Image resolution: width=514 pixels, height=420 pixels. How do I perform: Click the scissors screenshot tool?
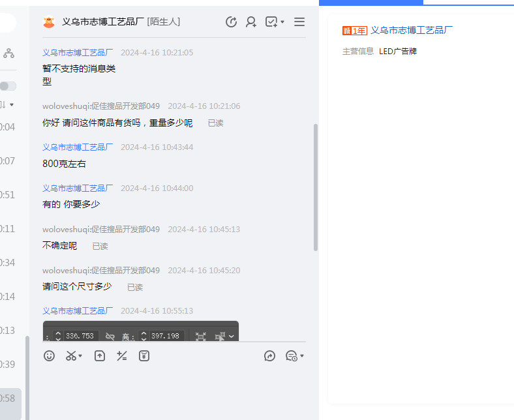pos(70,356)
